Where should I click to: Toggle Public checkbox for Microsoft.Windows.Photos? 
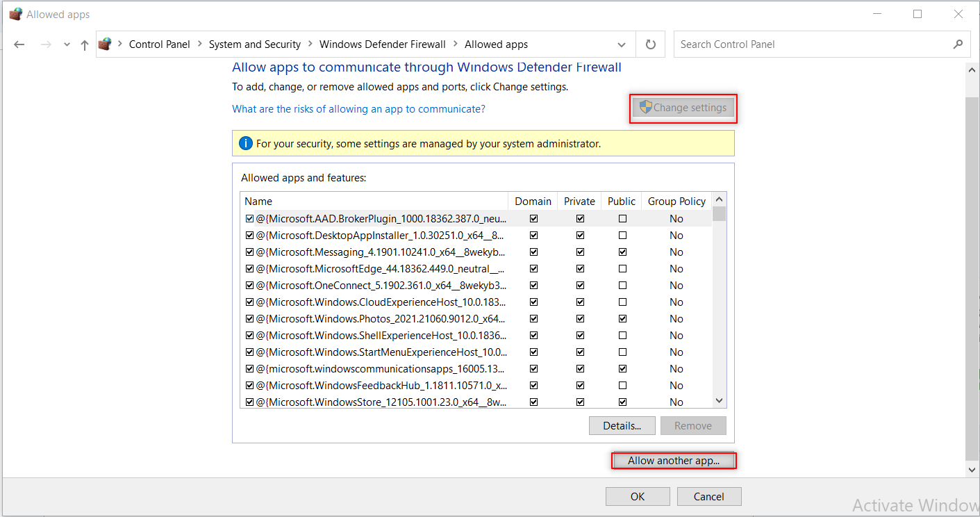[622, 318]
